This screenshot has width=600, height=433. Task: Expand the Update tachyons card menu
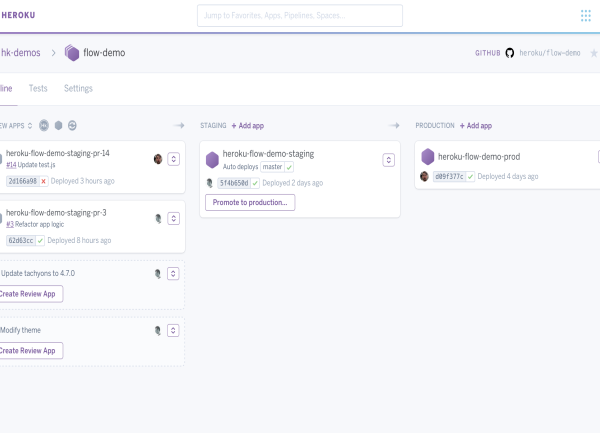coord(173,273)
